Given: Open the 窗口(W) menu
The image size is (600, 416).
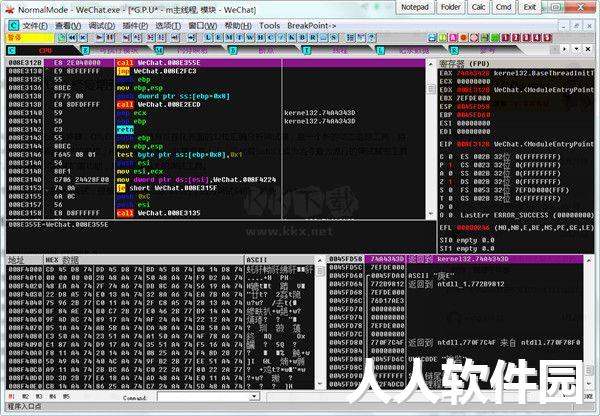Looking at the screenshot, I should tap(202, 26).
